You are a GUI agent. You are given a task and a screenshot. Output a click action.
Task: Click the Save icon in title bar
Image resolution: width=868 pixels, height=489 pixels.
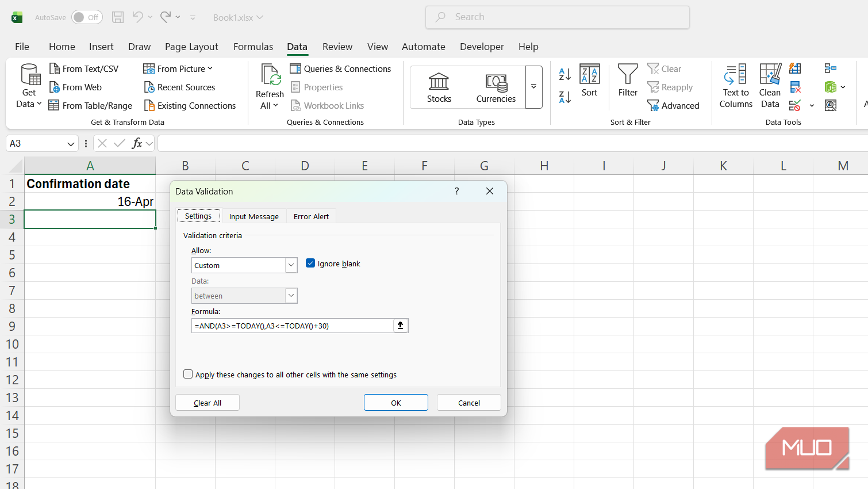pyautogui.click(x=118, y=17)
